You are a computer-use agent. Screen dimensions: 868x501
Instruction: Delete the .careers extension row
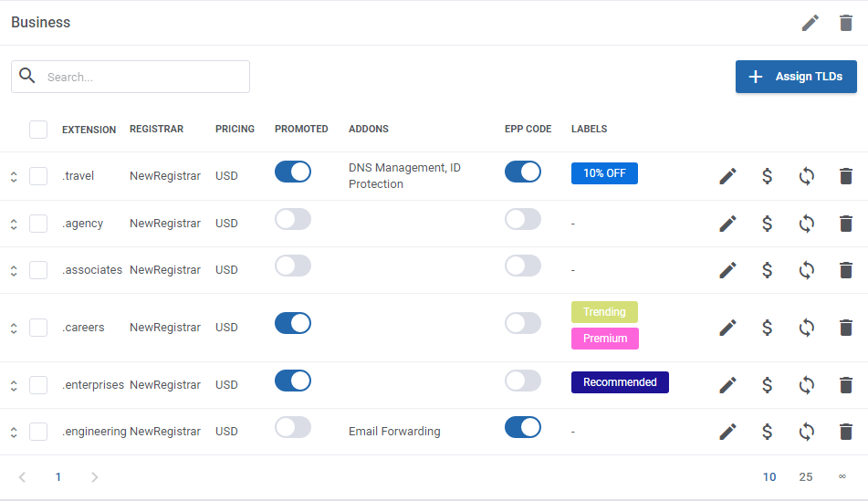(x=846, y=328)
